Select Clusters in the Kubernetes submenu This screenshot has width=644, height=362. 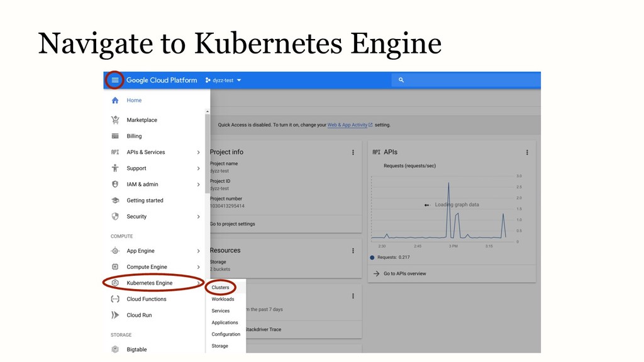click(220, 287)
